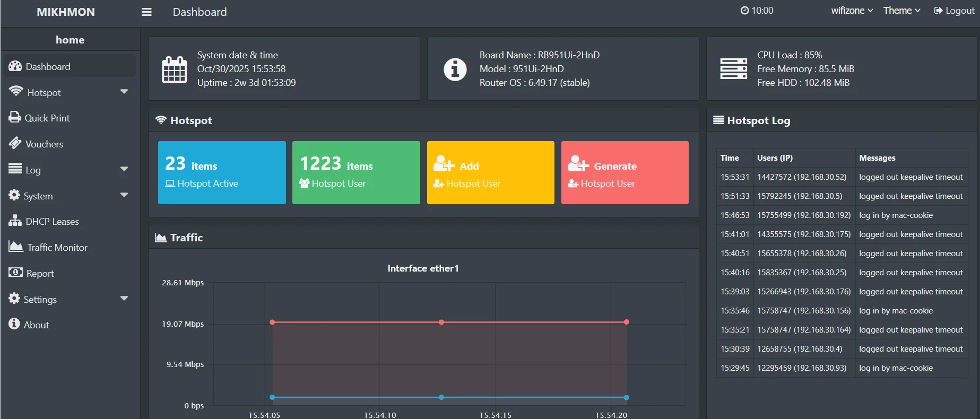Expand the Log sidebar submenu arrow
This screenshot has width=980, height=419.
[124, 169]
